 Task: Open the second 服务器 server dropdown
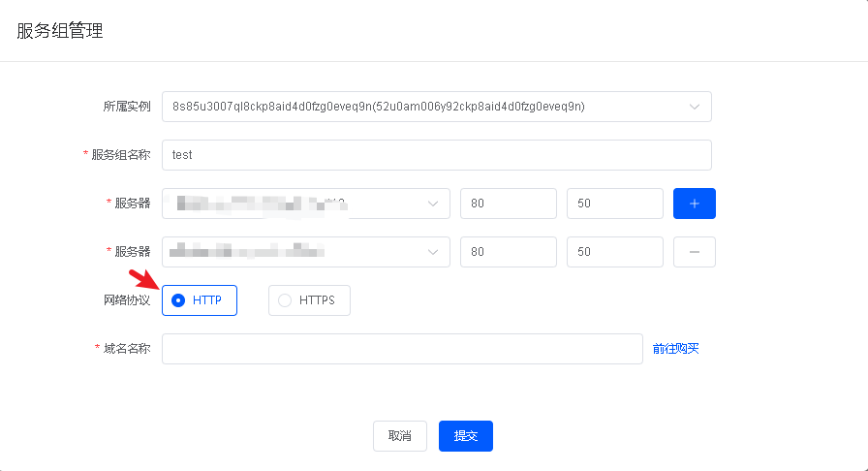(x=305, y=252)
